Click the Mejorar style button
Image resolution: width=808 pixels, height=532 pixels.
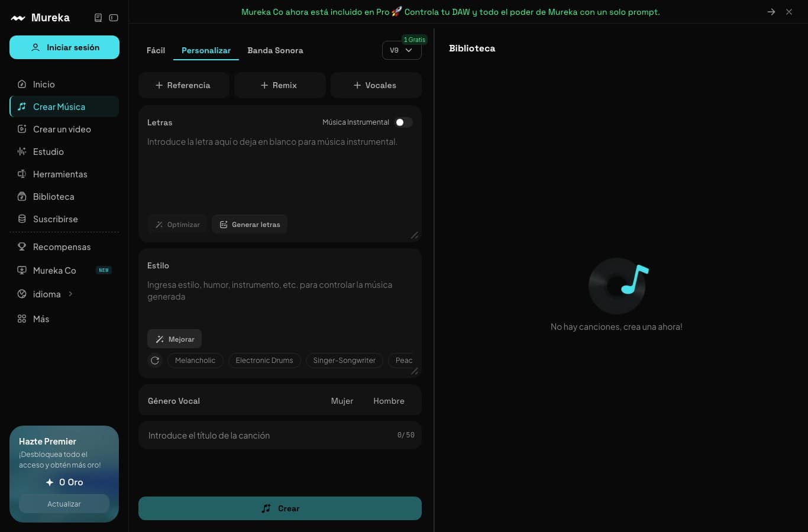(x=174, y=339)
